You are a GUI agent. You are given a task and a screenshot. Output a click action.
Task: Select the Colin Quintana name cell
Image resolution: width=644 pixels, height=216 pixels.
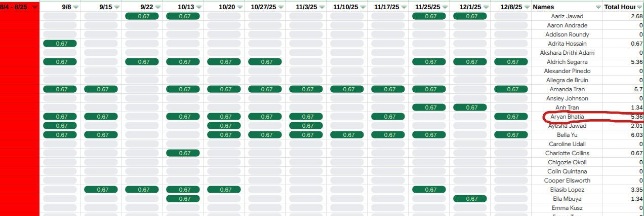567,171
